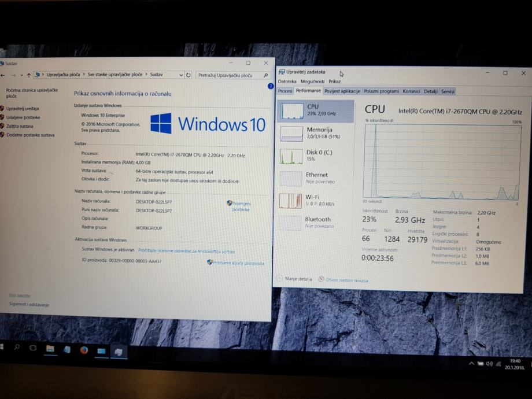Click the Control Panel search magnifier icon

[x=265, y=75]
